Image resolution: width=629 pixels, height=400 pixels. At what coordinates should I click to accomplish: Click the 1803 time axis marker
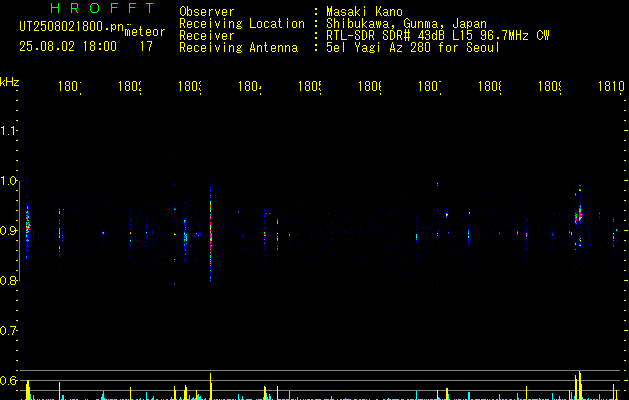pyautogui.click(x=190, y=86)
